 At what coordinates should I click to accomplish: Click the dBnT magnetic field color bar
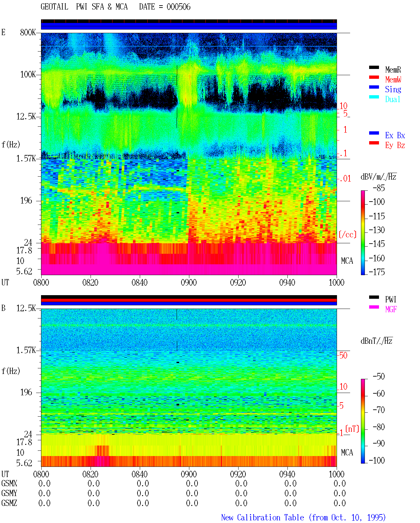point(363,421)
